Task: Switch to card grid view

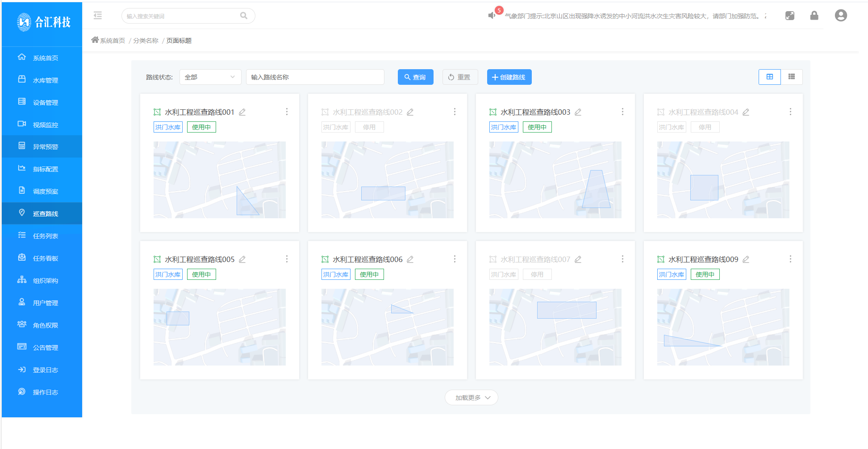Action: click(x=769, y=77)
